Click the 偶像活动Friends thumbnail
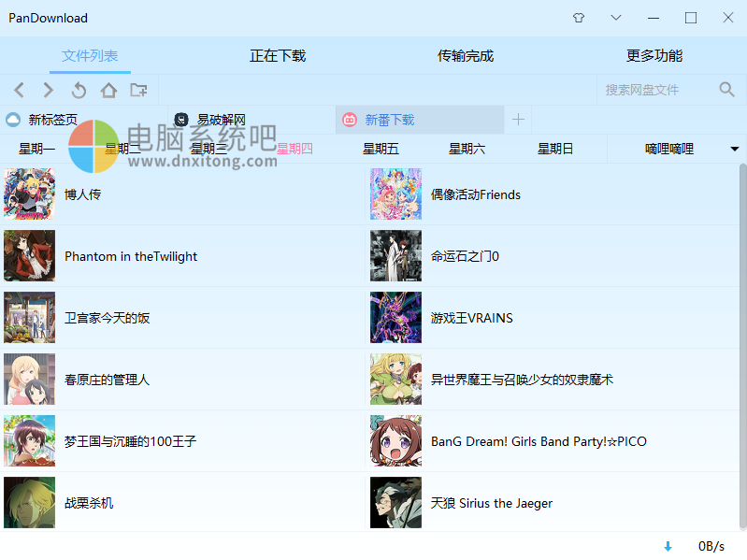This screenshot has width=747, height=560. coord(395,194)
